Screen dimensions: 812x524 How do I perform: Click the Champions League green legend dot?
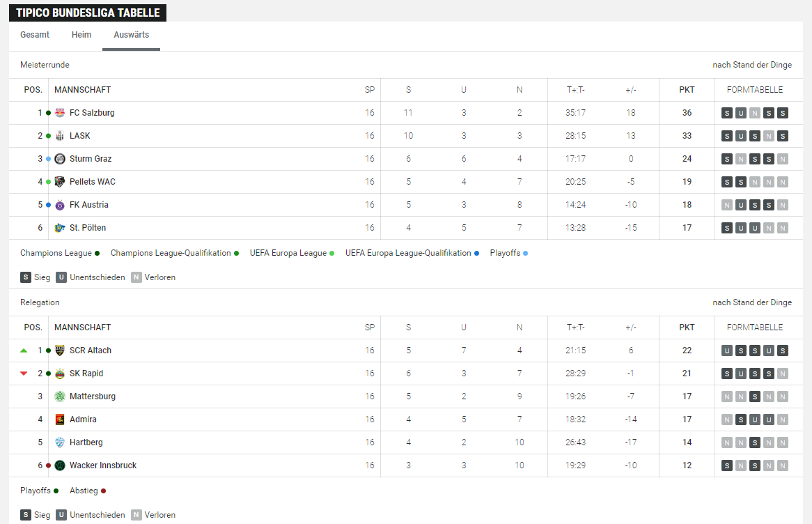[97, 254]
